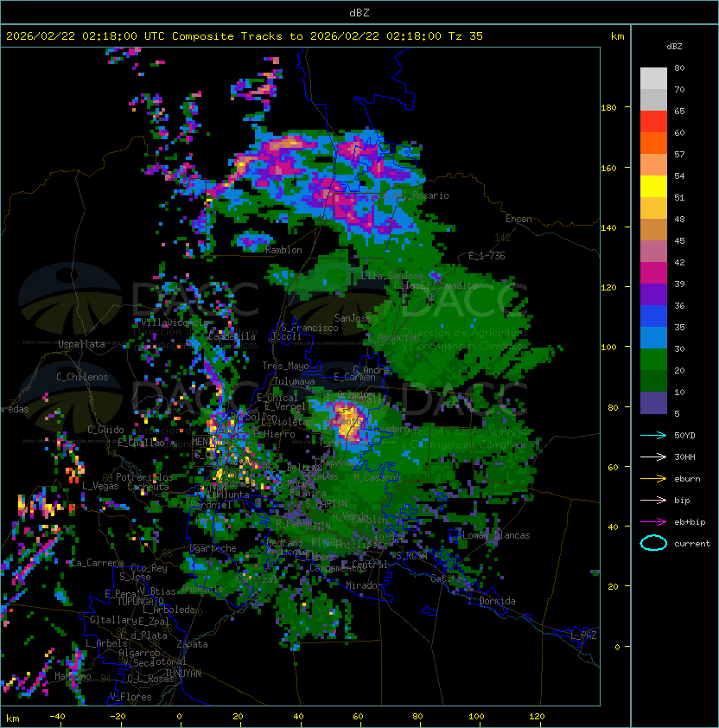Click the '45' value on the dBZ scale
This screenshot has height=728, width=719.
coord(679,240)
